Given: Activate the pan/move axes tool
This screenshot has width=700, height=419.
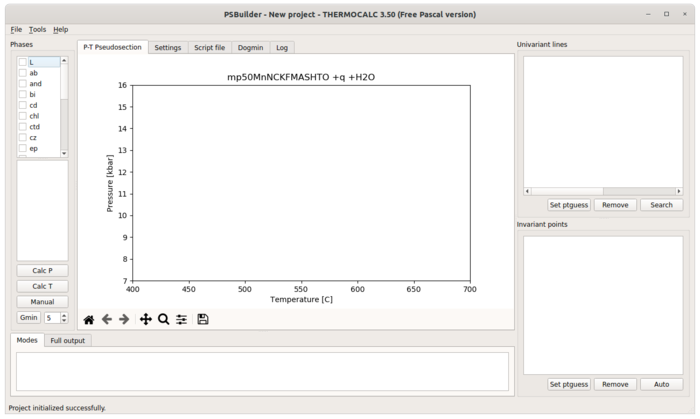Looking at the screenshot, I should tap(146, 319).
